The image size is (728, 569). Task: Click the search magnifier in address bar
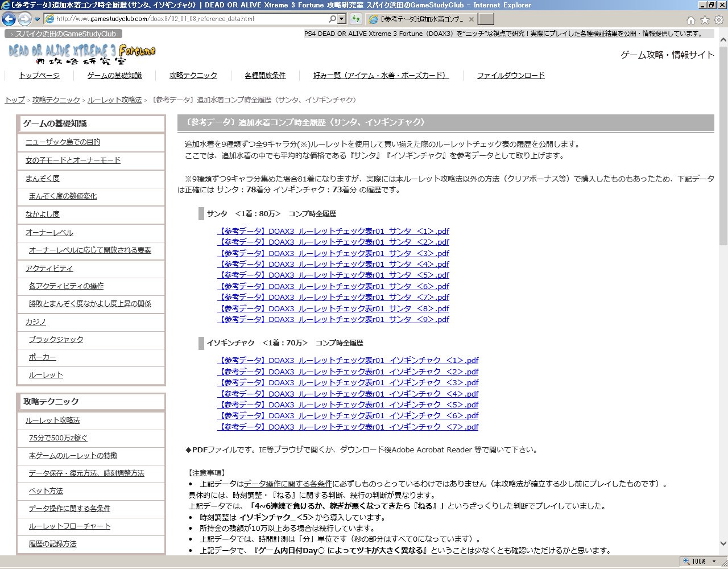332,19
